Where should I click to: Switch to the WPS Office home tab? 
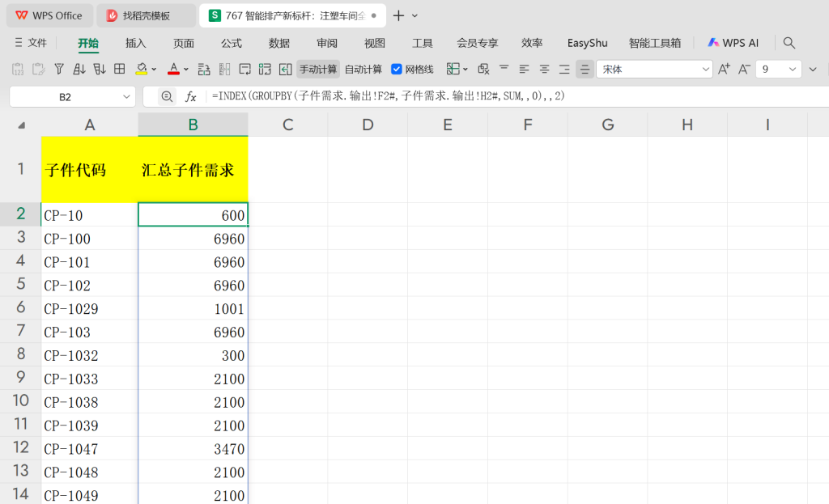point(49,16)
